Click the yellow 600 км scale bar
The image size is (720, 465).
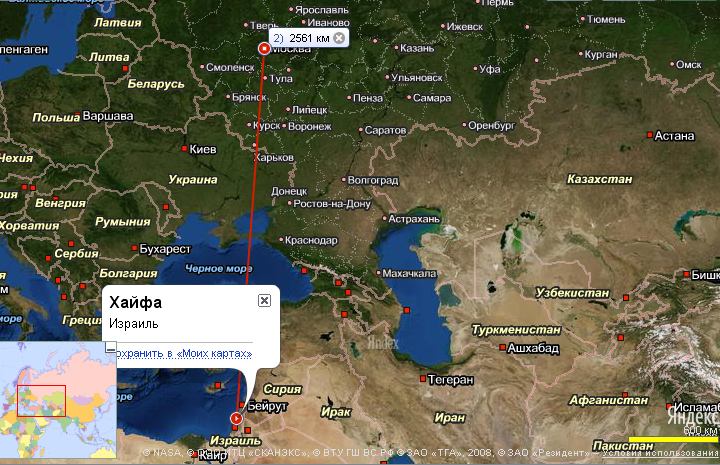(x=673, y=439)
